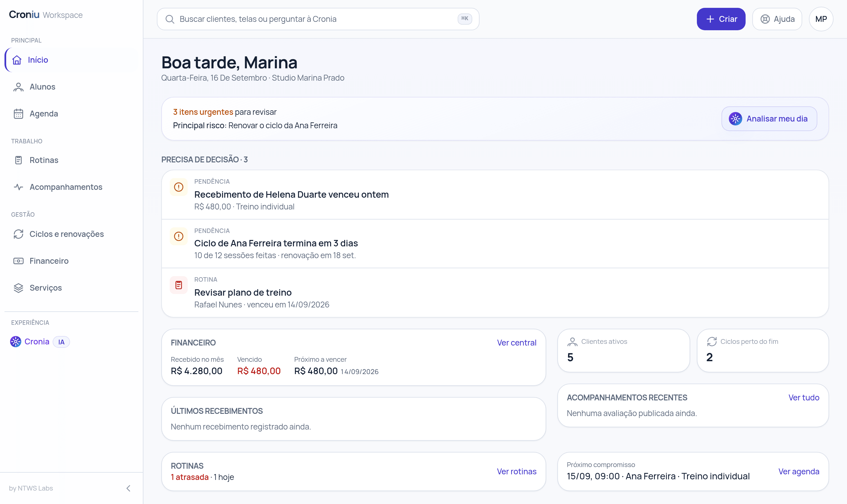The image size is (847, 504).
Task: Click the Revisar plano de treino rotina icon
Action: point(179,285)
